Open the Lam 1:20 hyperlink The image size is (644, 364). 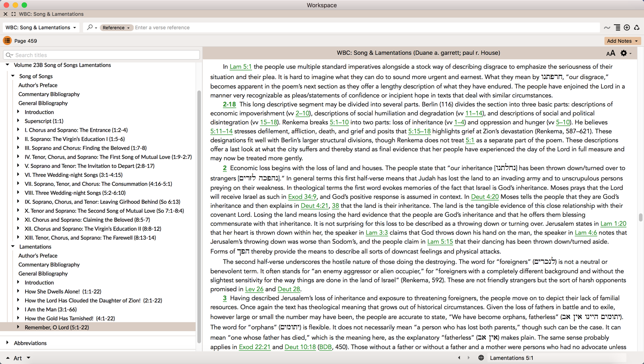[x=613, y=224]
